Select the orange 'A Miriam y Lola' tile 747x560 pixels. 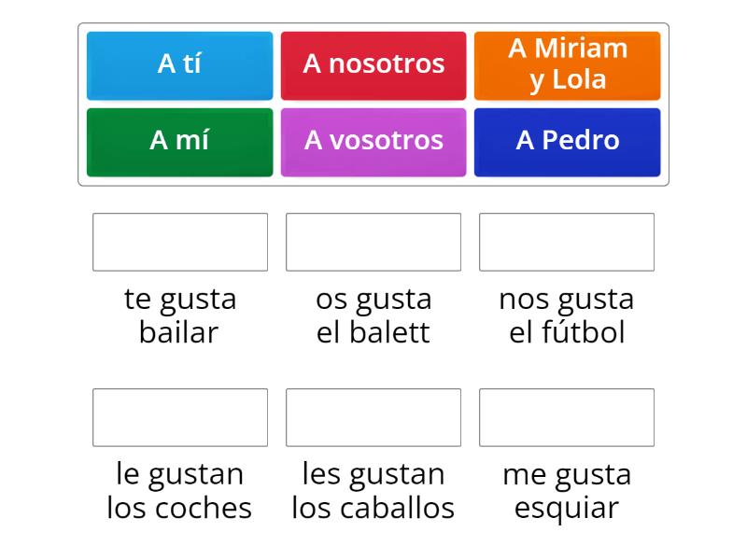pyautogui.click(x=568, y=64)
